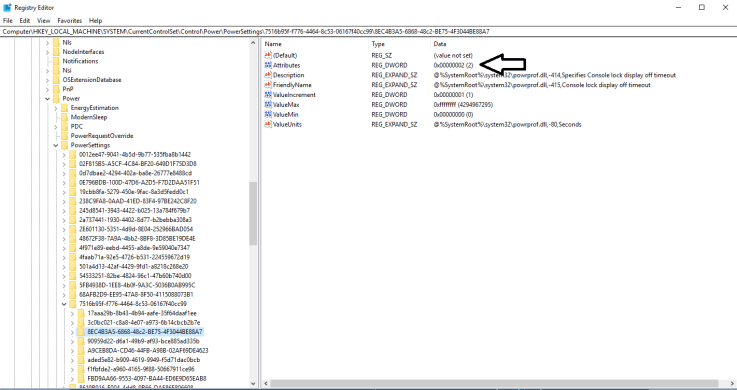The image size is (737, 390).
Task: Open the Edit menu
Action: point(25,21)
